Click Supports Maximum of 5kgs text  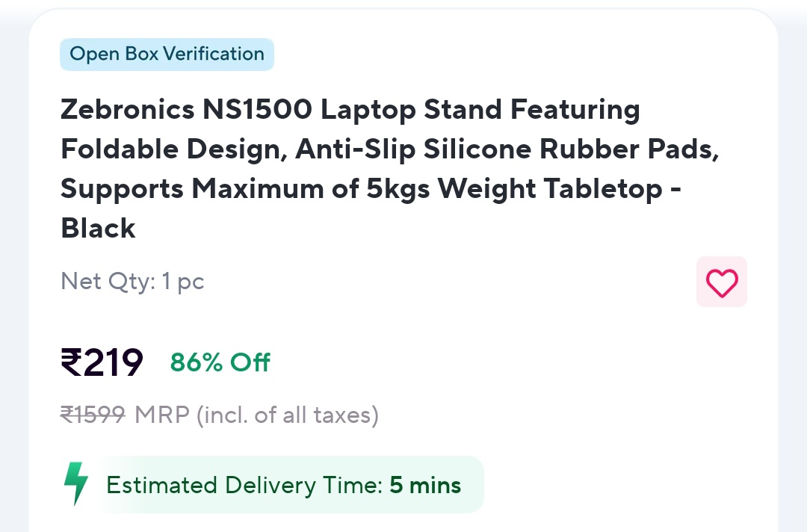pyautogui.click(x=245, y=189)
